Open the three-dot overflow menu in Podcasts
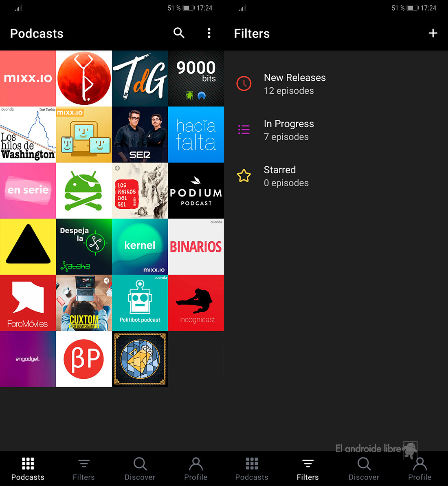Image resolution: width=448 pixels, height=486 pixels. coord(209,33)
